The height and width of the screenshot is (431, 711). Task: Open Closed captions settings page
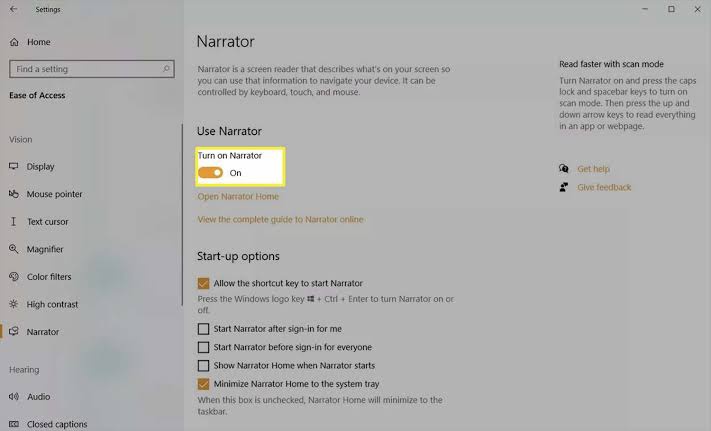[57, 424]
